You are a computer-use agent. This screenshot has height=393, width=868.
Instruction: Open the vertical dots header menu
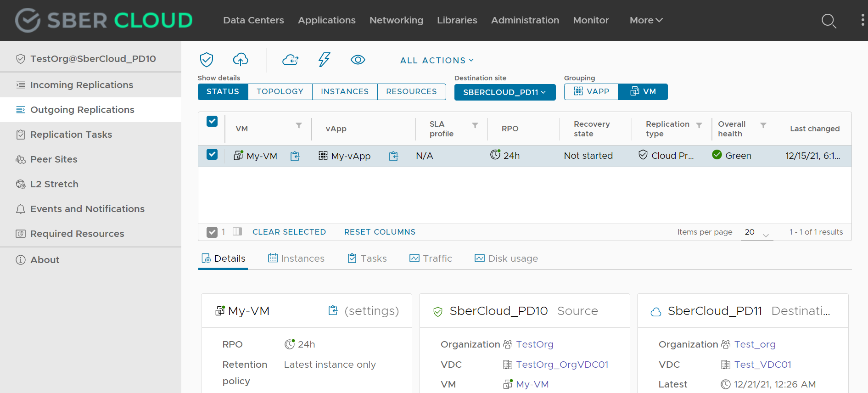pyautogui.click(x=862, y=20)
